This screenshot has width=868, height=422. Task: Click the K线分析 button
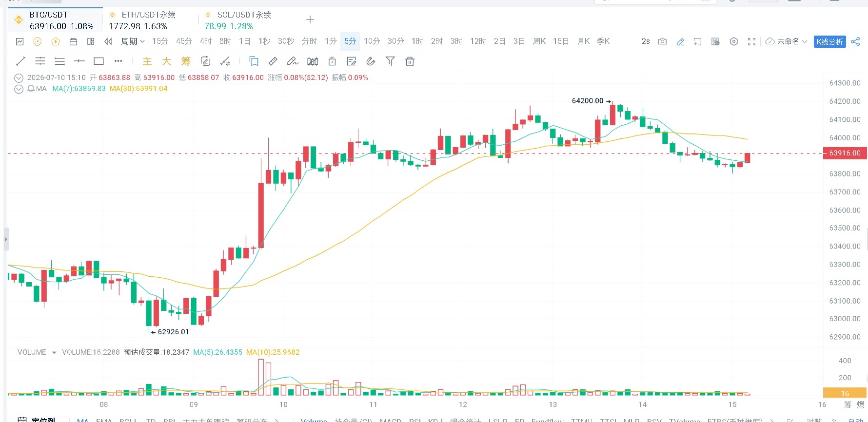829,41
